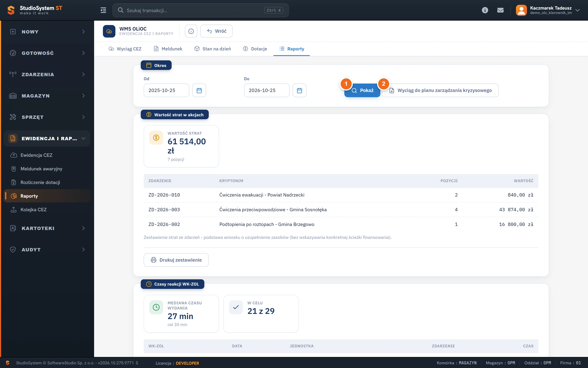Switch to the Meldunek tab
The width and height of the screenshot is (588, 368).
click(x=168, y=49)
